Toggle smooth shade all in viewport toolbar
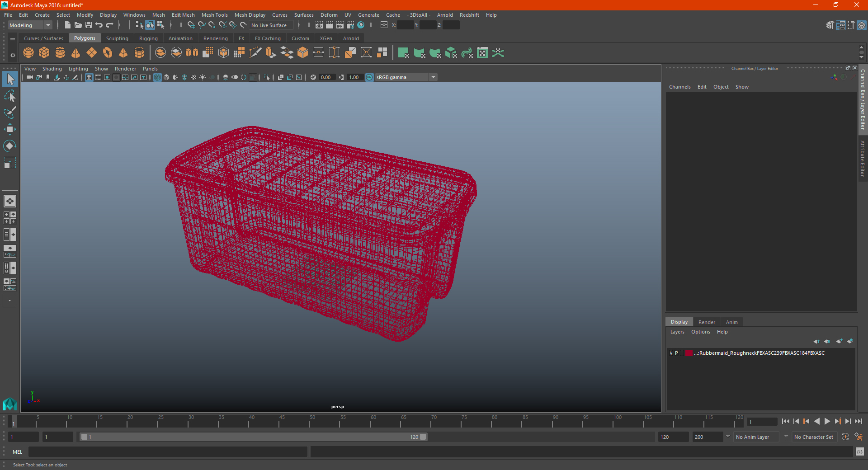 [x=166, y=77]
